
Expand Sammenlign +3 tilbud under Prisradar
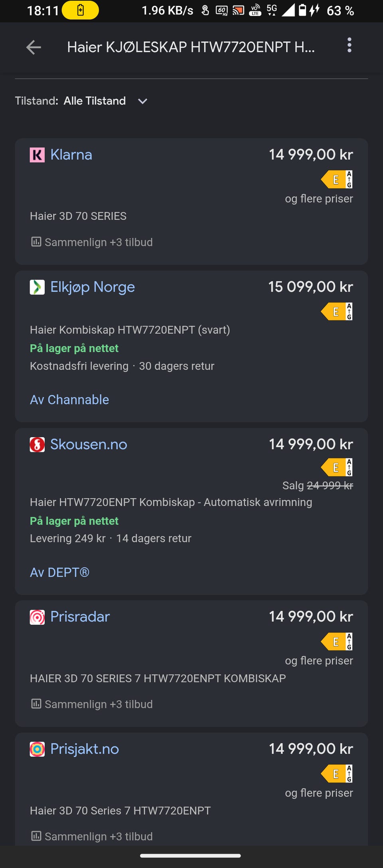pyautogui.click(x=92, y=704)
